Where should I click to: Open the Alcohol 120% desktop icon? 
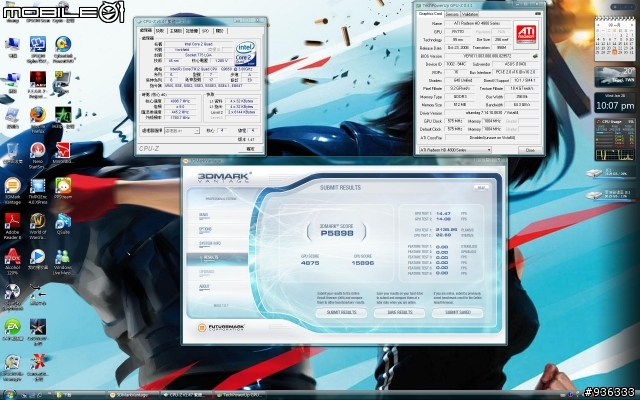12,262
